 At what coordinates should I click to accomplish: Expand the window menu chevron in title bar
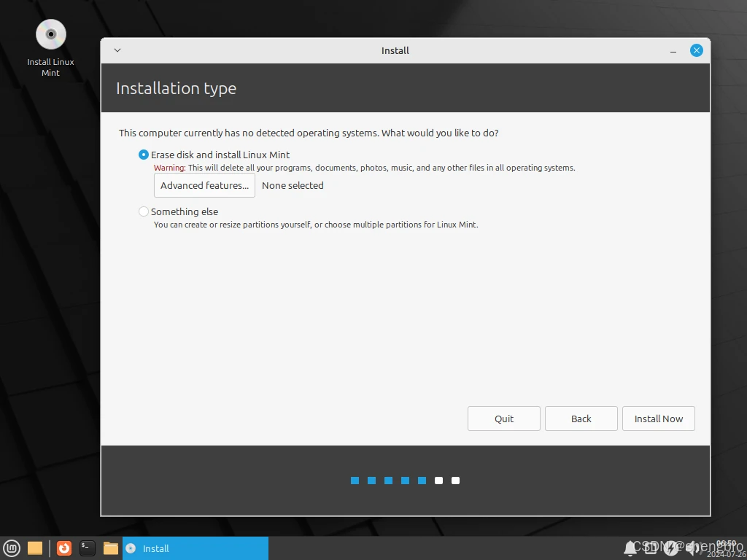click(117, 50)
